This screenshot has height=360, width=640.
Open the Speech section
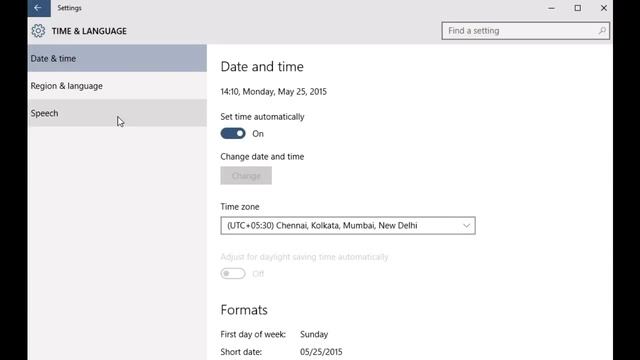point(117,113)
